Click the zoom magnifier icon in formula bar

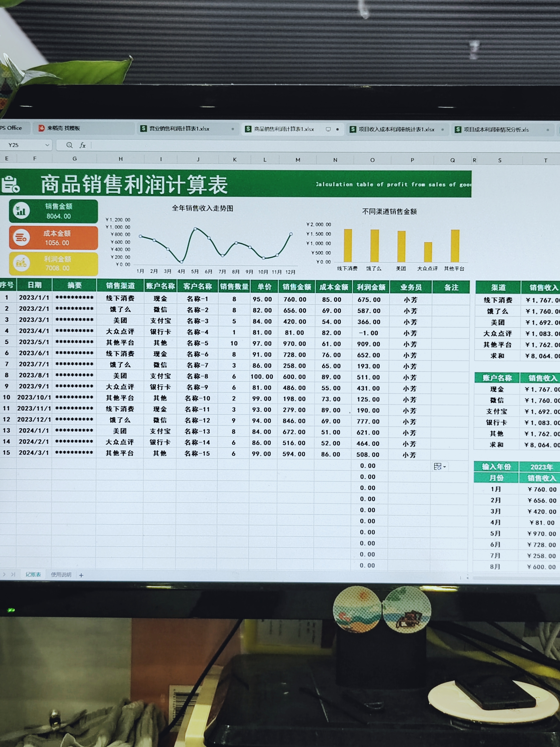point(70,145)
